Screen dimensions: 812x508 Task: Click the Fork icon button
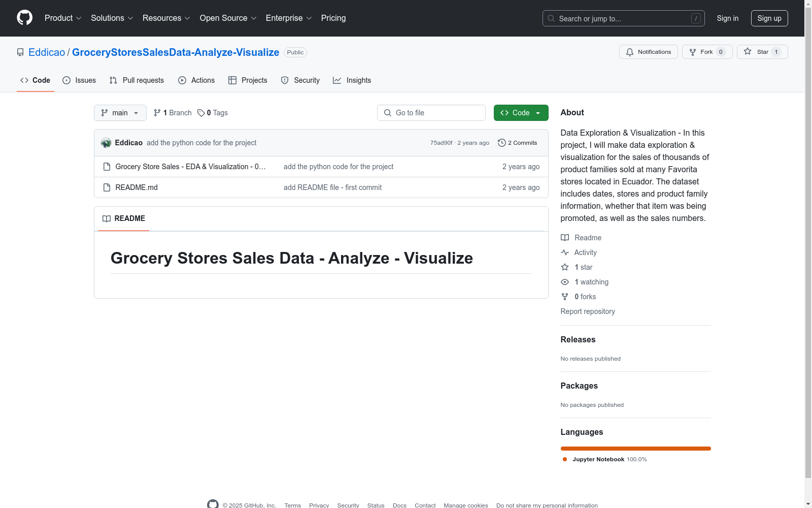coord(693,52)
